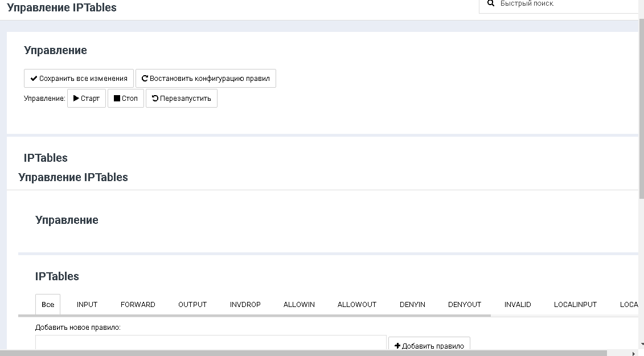644x356 pixels.
Task: Click the search magnifier icon
Action: (490, 3)
